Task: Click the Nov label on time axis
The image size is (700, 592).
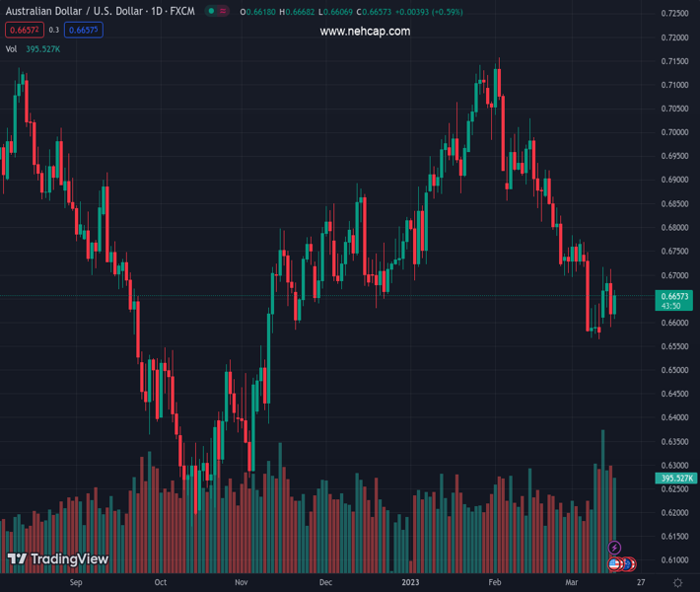Action: pos(242,582)
